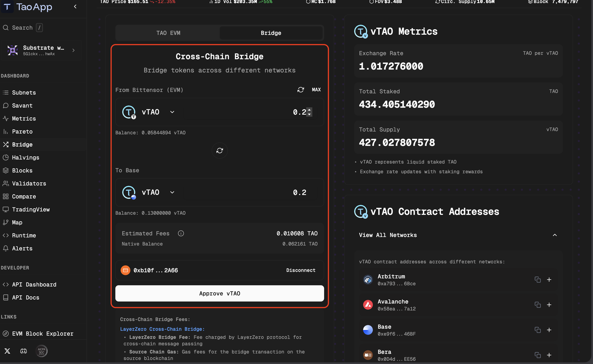The width and height of the screenshot is (593, 364).
Task: Increment the vTAO amount stepper
Action: point(309,110)
